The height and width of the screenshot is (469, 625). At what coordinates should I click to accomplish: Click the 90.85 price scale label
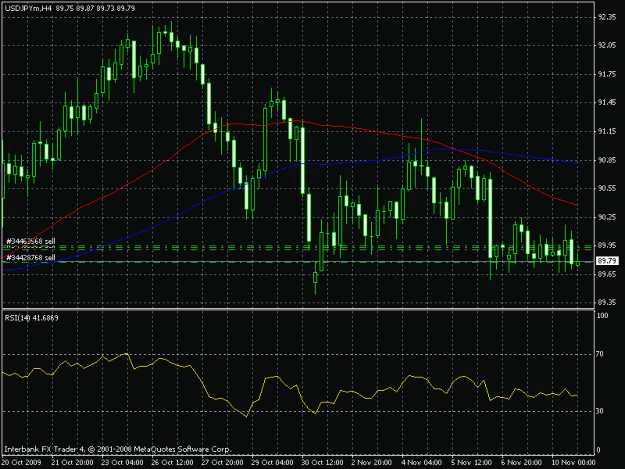pos(607,160)
